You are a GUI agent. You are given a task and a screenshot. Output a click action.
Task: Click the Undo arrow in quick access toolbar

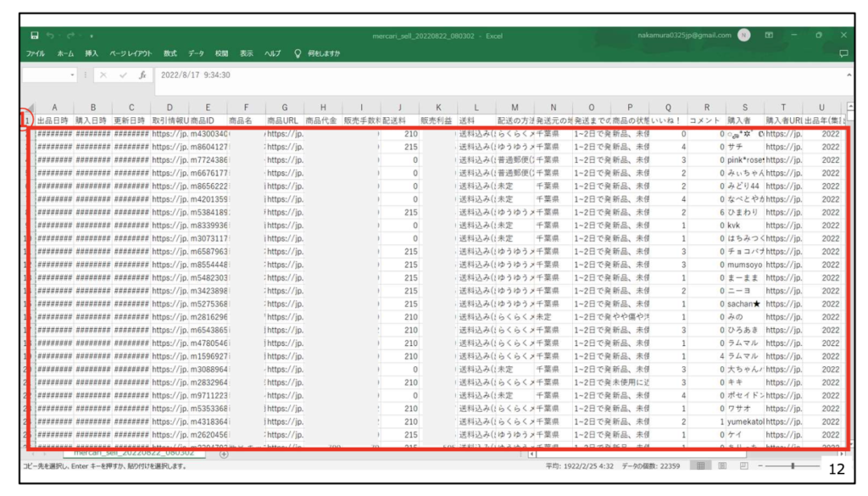tap(51, 36)
